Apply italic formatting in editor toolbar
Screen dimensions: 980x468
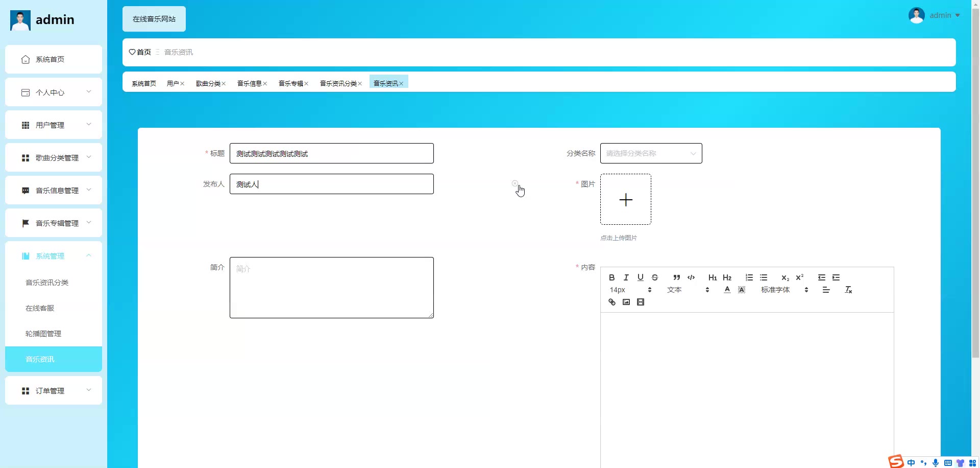tap(626, 277)
